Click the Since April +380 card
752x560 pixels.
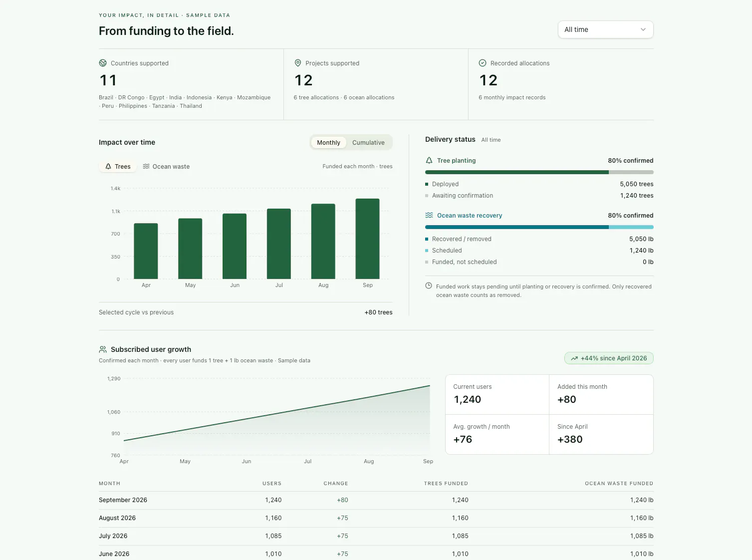(x=601, y=434)
